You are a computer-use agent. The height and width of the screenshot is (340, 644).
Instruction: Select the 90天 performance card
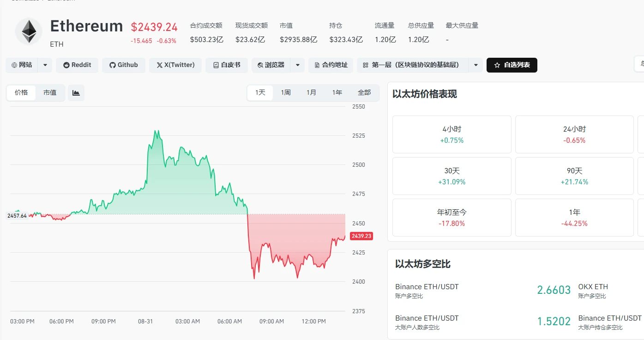tap(574, 176)
